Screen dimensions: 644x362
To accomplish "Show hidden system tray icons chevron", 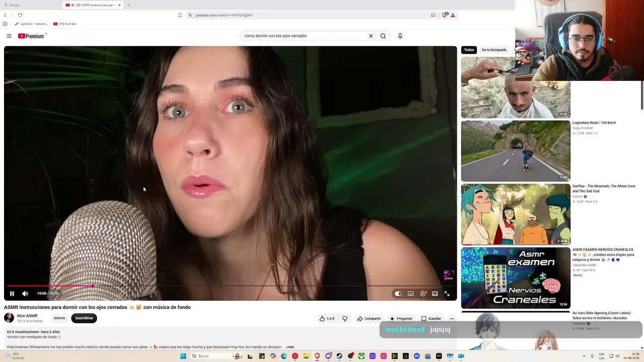I will click(584, 356).
